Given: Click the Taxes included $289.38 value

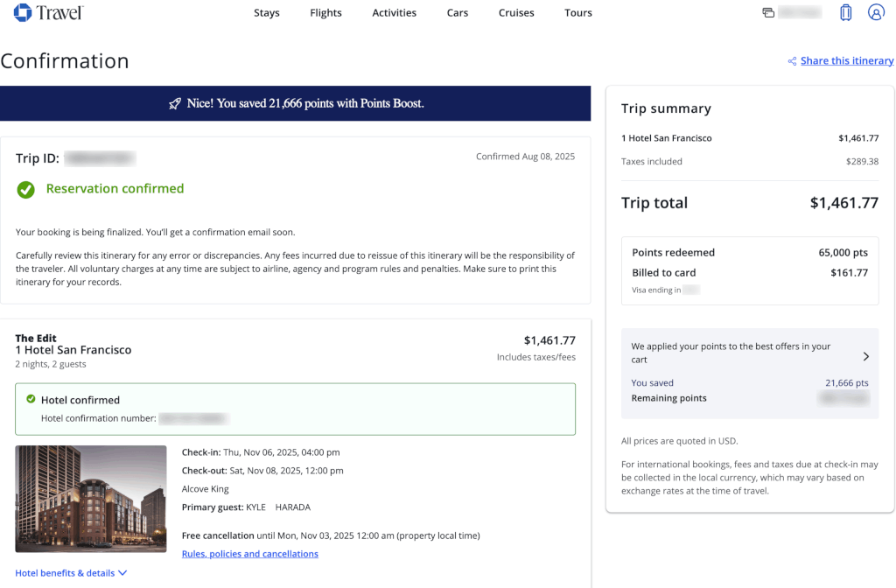Looking at the screenshot, I should pos(862,161).
